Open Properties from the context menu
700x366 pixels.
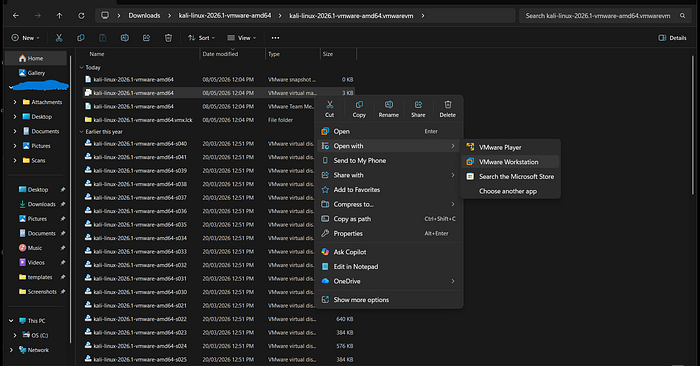pos(388,233)
